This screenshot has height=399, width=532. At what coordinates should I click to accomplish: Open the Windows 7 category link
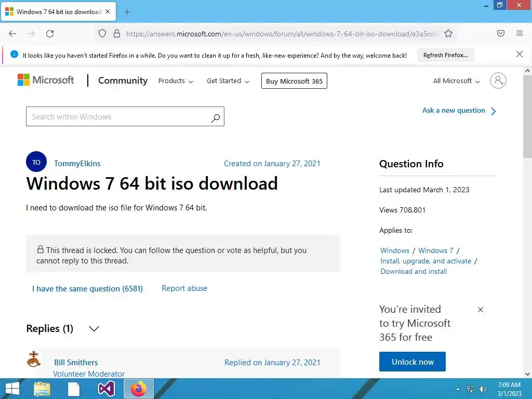(x=436, y=250)
